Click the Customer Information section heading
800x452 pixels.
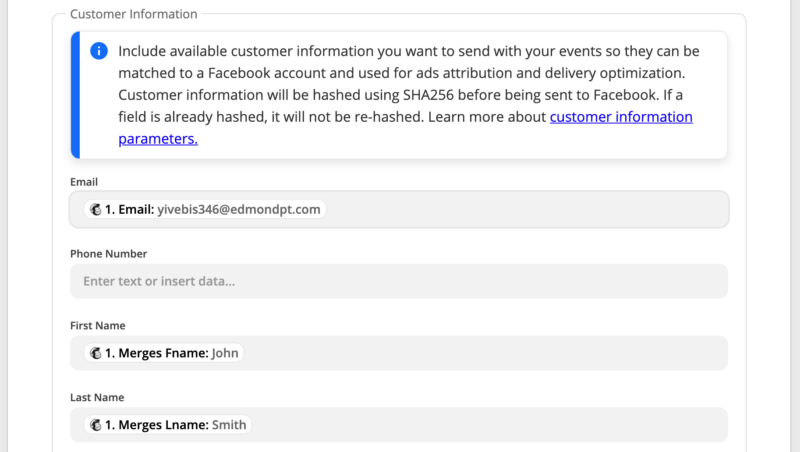[134, 14]
